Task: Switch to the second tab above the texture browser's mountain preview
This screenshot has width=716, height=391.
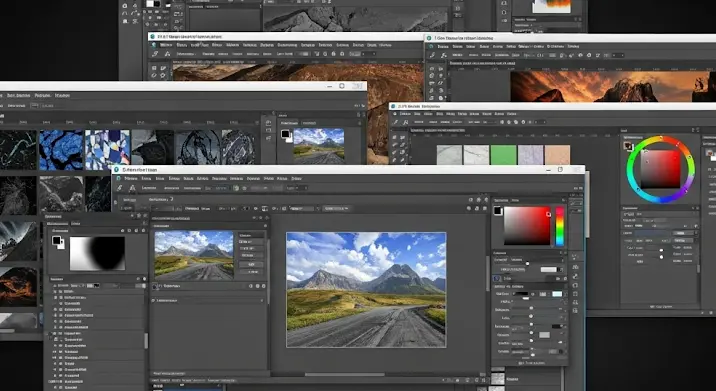Action: [309, 123]
